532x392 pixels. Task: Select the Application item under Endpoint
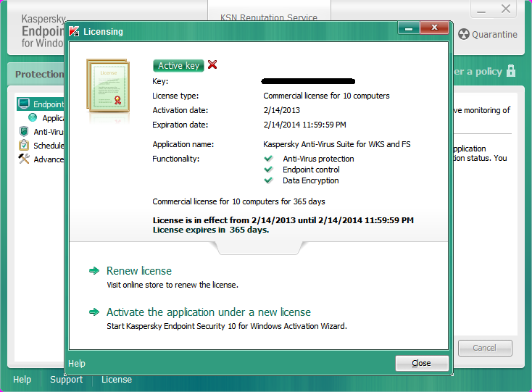click(53, 118)
